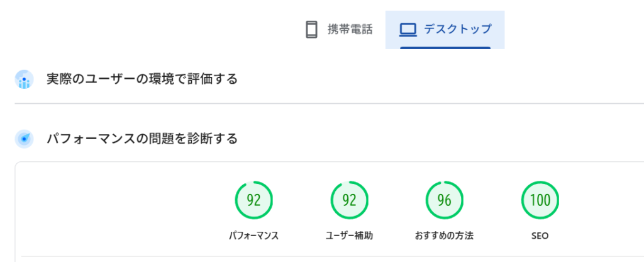Click the mobile phone icon
Viewport: 644px width, 262px height.
pyautogui.click(x=311, y=30)
